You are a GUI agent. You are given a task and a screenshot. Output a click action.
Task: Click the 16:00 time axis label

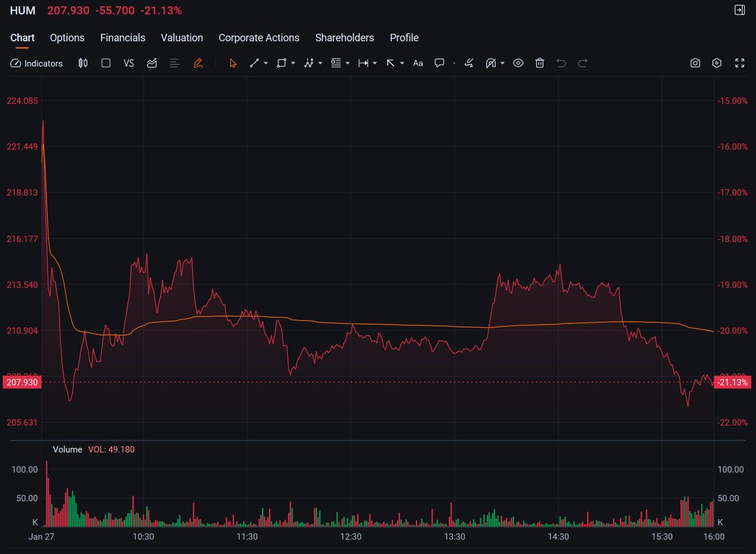coord(714,537)
